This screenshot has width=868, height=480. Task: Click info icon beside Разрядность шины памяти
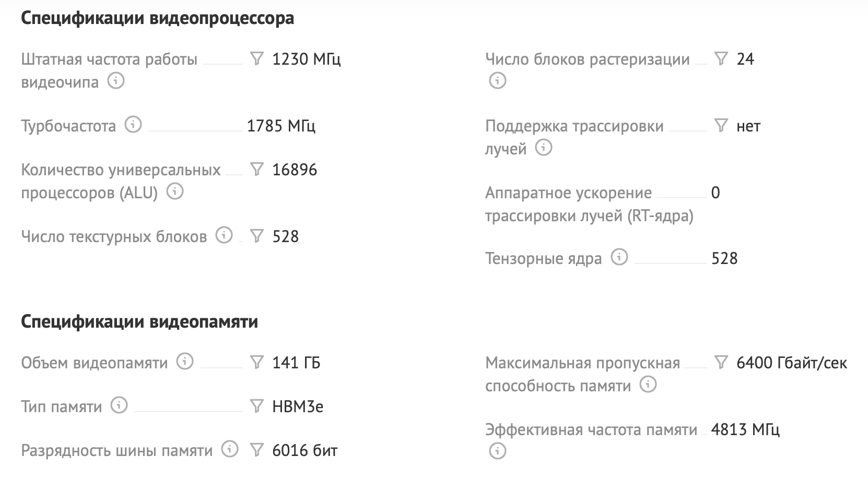pyautogui.click(x=230, y=449)
